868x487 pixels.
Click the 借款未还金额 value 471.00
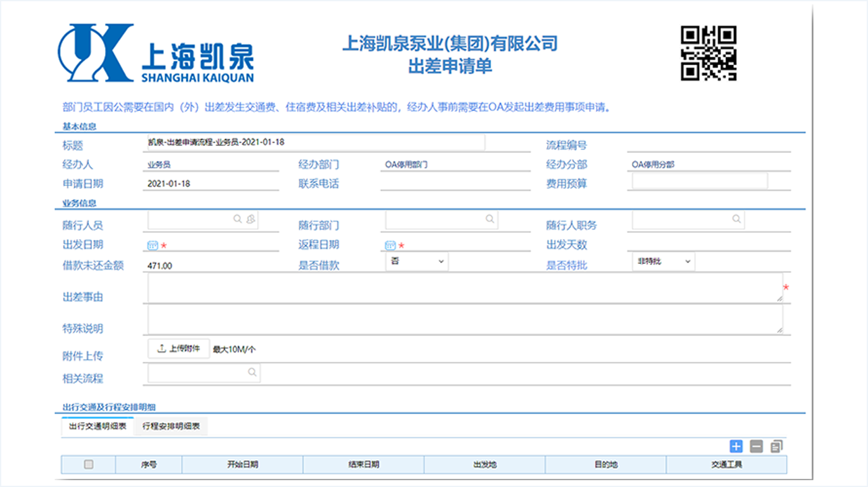[x=160, y=265]
